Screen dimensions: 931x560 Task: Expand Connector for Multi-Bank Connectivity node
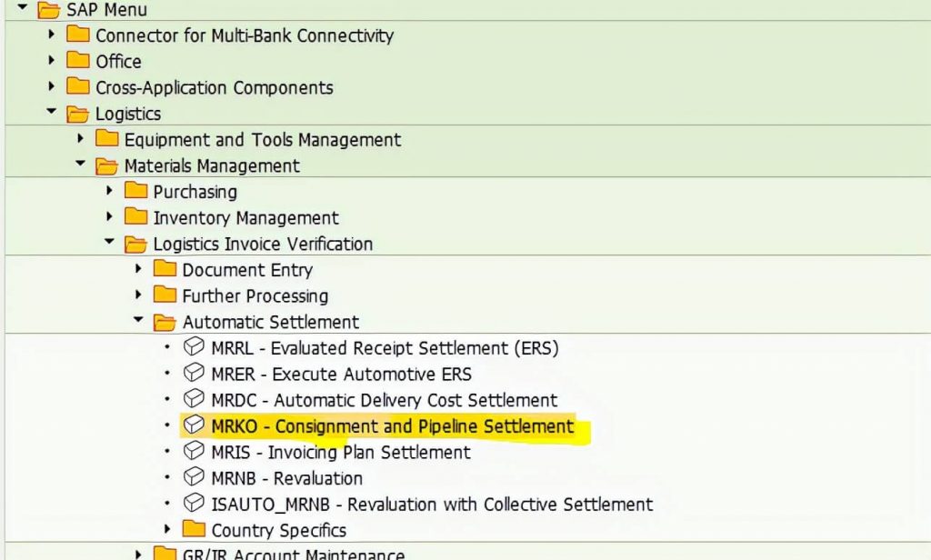[x=52, y=35]
